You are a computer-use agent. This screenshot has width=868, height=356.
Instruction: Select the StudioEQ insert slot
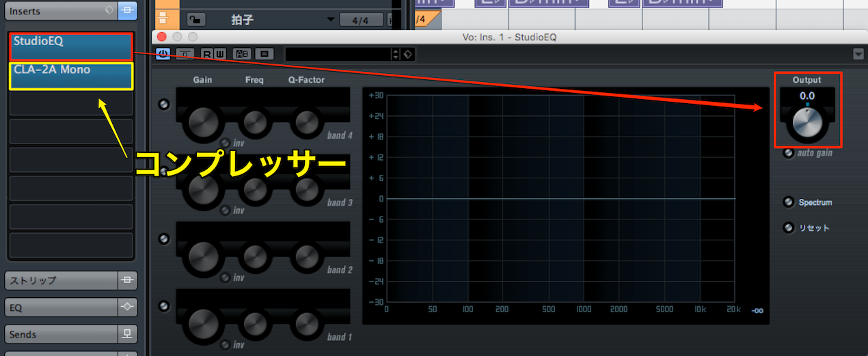(x=71, y=46)
